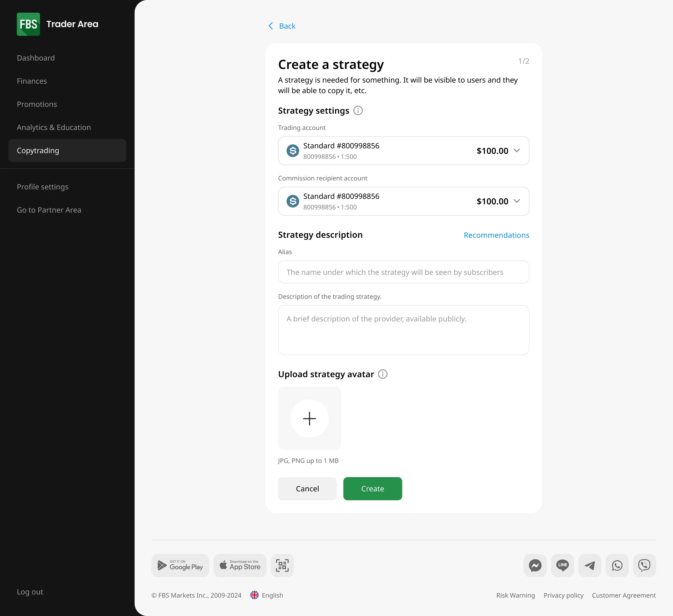Click the Back chevron arrow
673x616 pixels.
(271, 26)
